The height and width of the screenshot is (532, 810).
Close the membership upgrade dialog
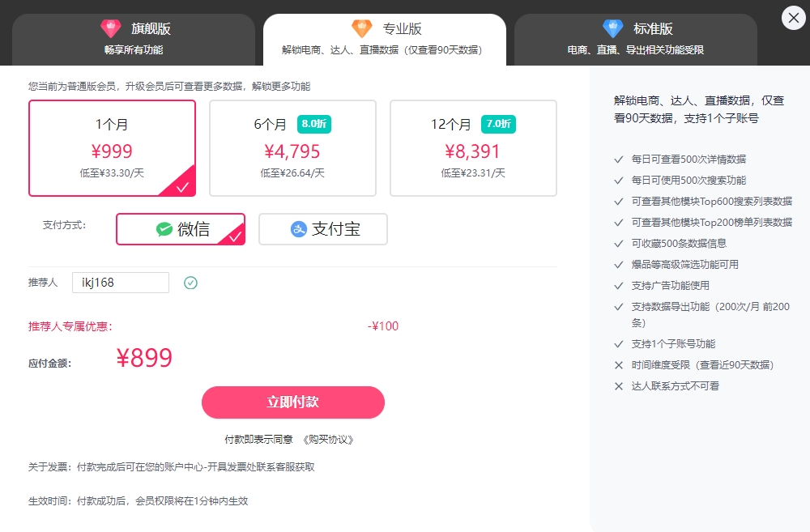[793, 18]
